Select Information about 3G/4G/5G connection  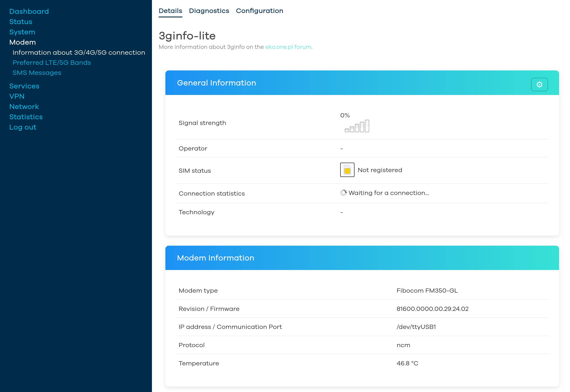[79, 53]
